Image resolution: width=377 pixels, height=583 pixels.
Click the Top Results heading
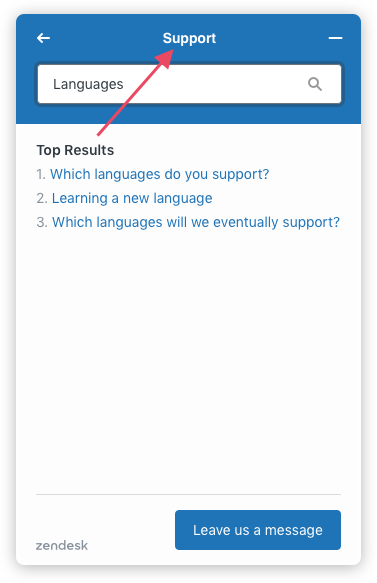click(75, 150)
